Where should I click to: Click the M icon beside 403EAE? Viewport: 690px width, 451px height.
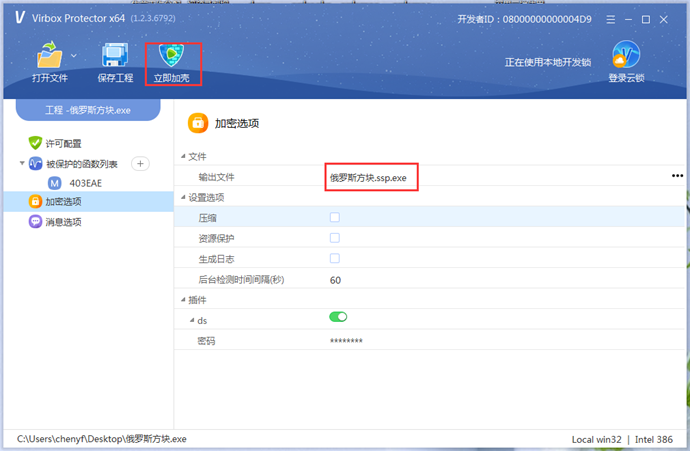tap(55, 183)
